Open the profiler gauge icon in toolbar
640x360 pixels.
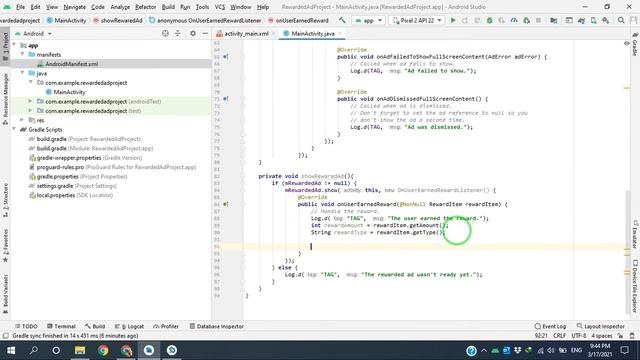(514, 20)
